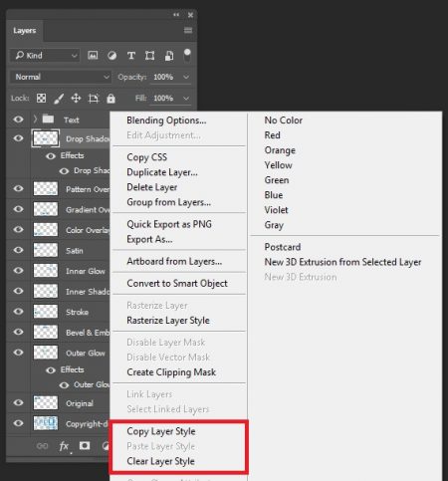Screen dimensions: 448x481
Task: Choose Postcard menu item
Action: tap(283, 247)
